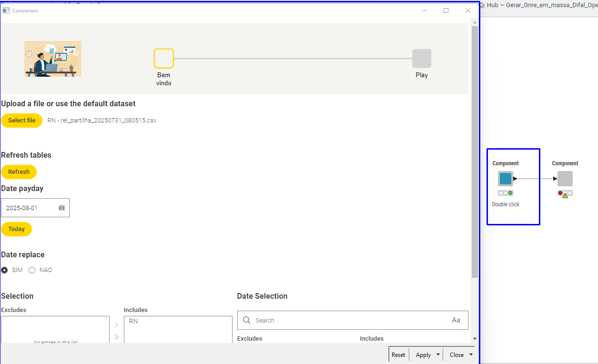Screen dimensions: 598x364
Task: Click the Close button at dialog bottom
Action: coord(456,355)
